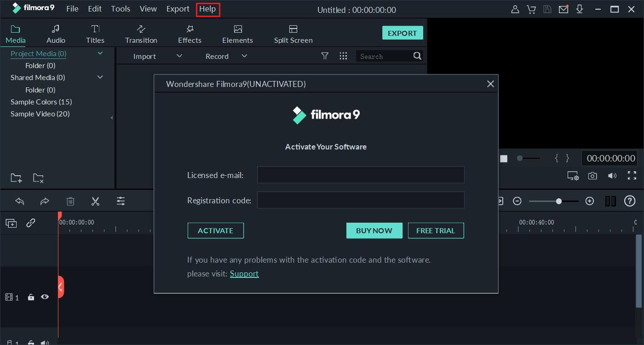Click the search magnifier icon
The height and width of the screenshot is (345, 644).
tap(417, 56)
